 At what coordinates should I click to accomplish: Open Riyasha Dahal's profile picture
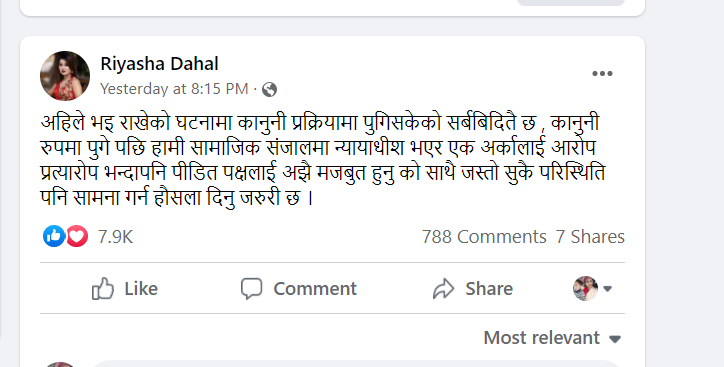coord(65,76)
